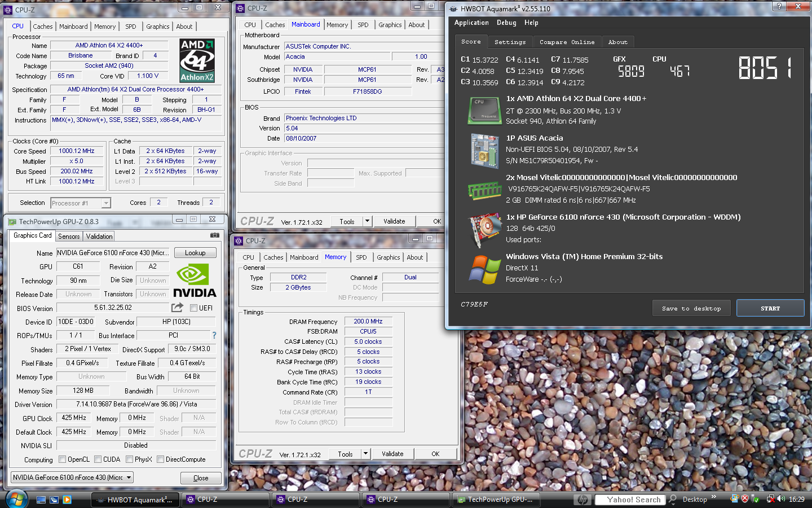The width and height of the screenshot is (812, 508).
Task: Click the CPU chip icon in Aquamark
Action: [x=484, y=110]
